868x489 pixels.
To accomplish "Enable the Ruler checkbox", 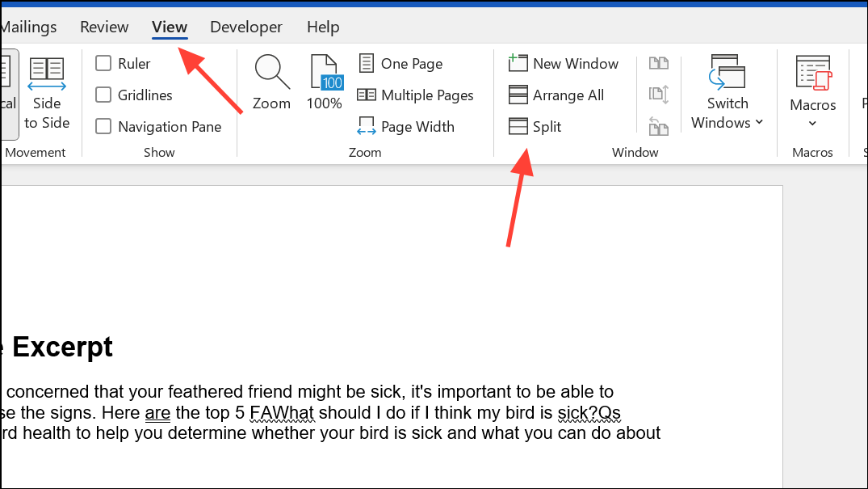I will [104, 63].
